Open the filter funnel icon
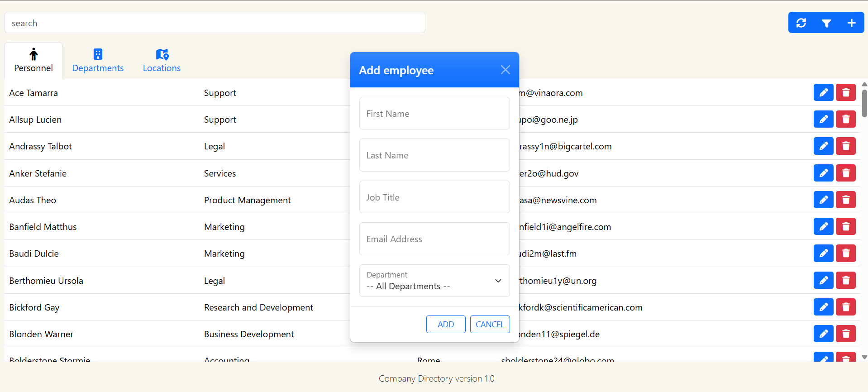868x392 pixels. pos(826,23)
